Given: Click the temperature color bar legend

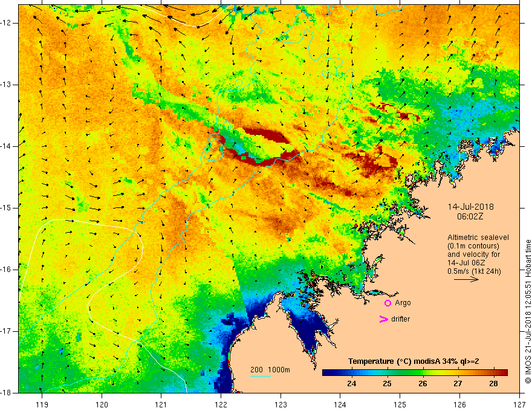Looking at the screenshot, I should [415, 373].
